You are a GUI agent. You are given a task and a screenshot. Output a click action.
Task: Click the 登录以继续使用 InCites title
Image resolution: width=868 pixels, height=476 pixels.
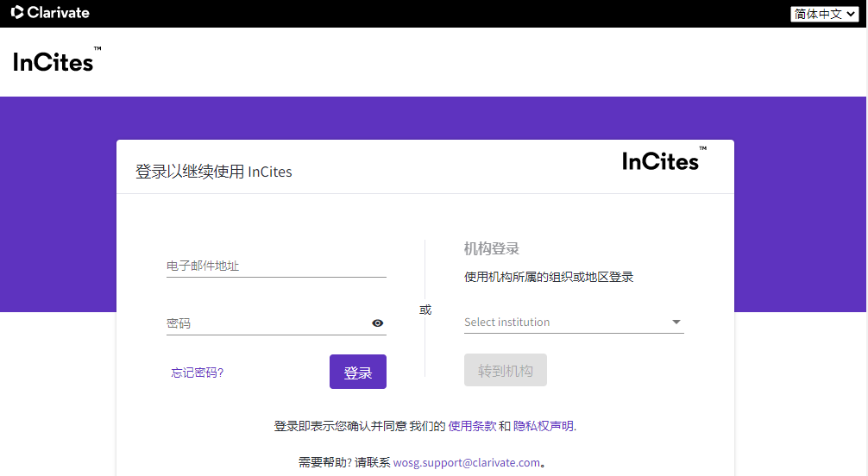click(x=214, y=172)
